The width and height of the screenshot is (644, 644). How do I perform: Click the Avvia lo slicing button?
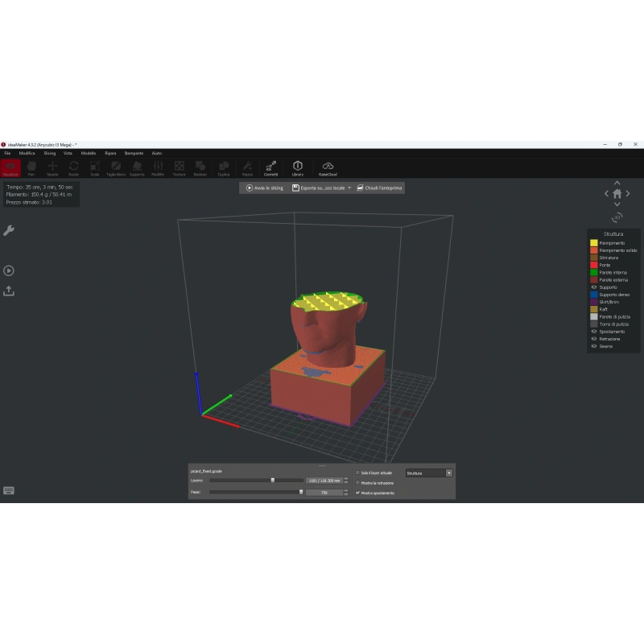click(265, 188)
